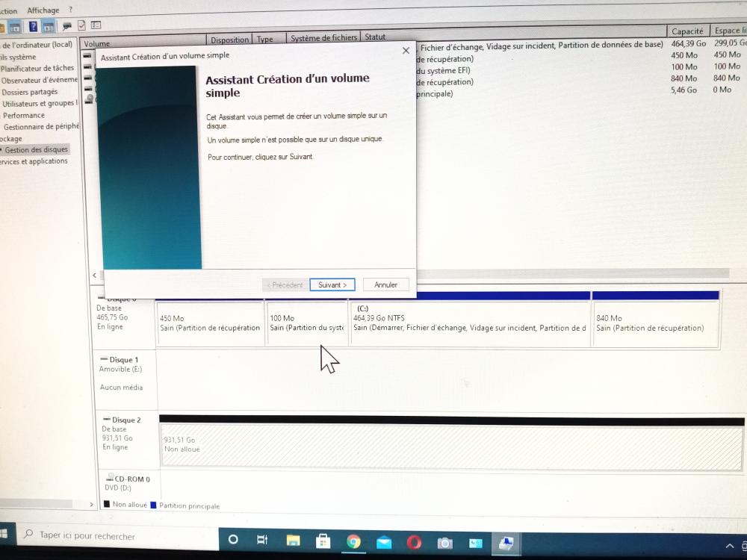Close the Assistant Création d'un volume simple dialog
Screen dimensions: 747x560
click(406, 51)
